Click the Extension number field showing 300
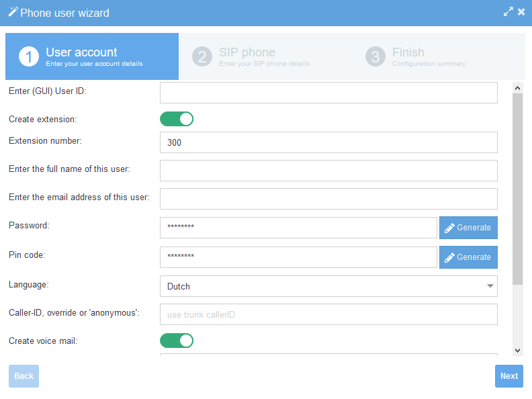Image resolution: width=532 pixels, height=399 pixels. point(328,142)
